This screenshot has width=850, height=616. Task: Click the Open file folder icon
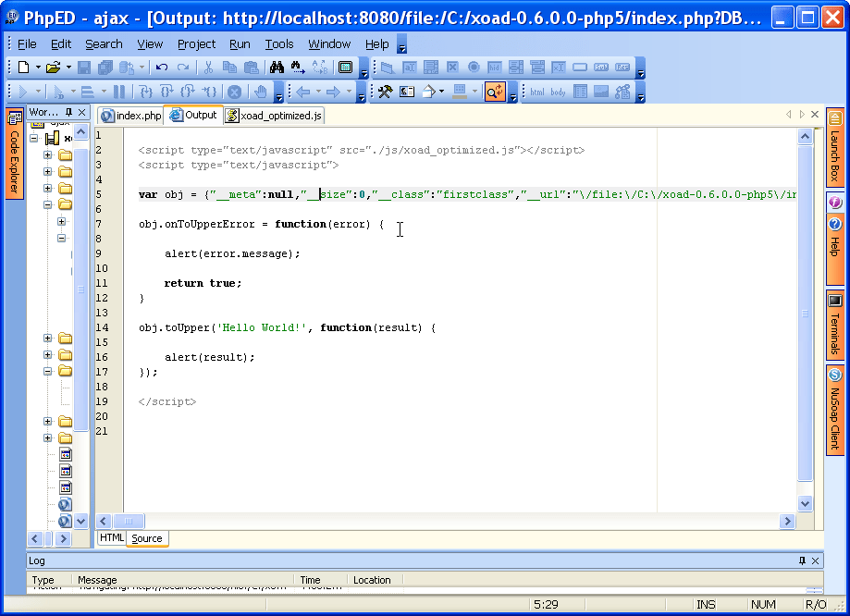coord(53,68)
